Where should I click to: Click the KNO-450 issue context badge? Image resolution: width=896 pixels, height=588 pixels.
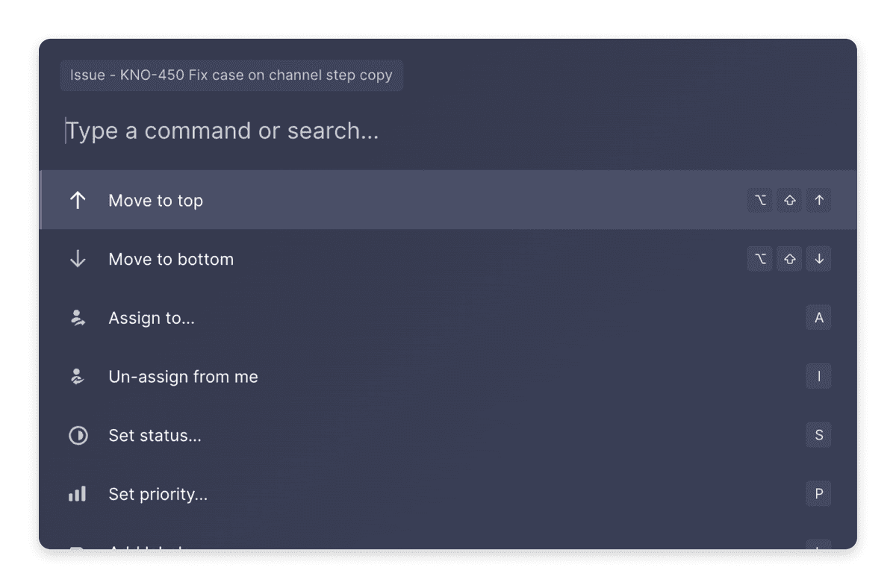coord(231,75)
